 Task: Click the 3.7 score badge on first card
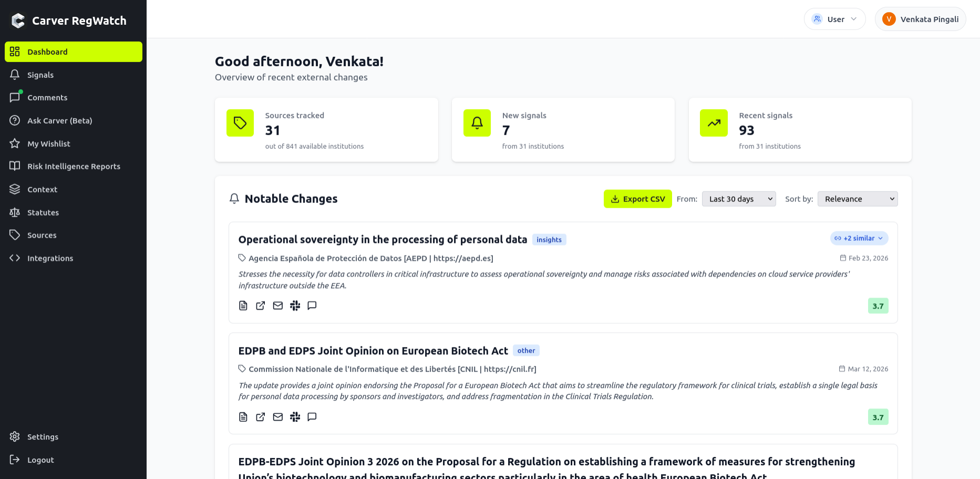coord(878,306)
